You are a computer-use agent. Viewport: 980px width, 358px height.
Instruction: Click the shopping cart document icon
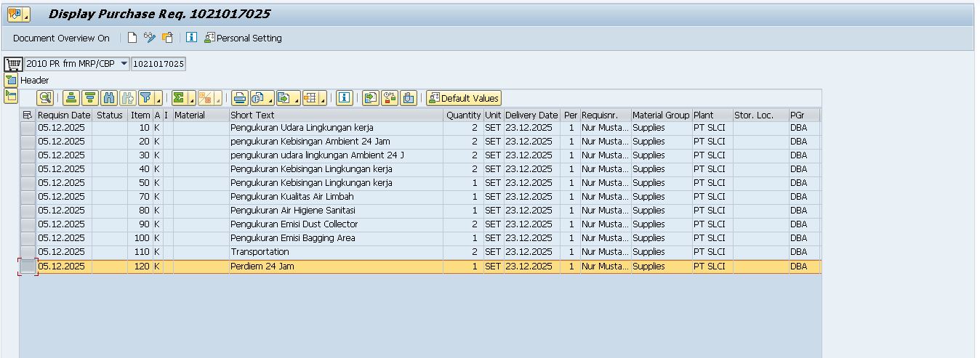pyautogui.click(x=12, y=64)
